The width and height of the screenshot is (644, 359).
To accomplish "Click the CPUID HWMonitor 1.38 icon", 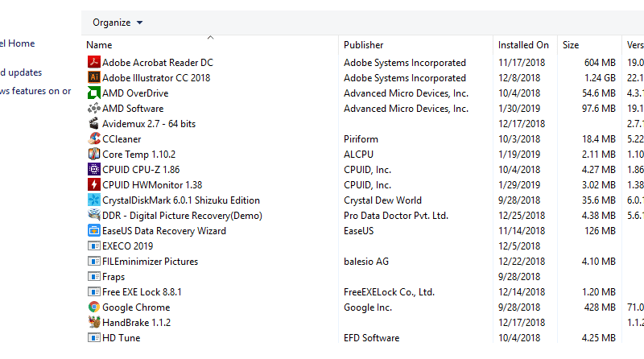I will tap(93, 184).
